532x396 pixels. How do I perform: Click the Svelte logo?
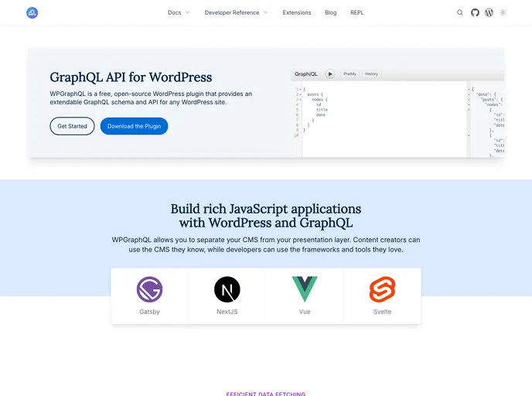[382, 289]
